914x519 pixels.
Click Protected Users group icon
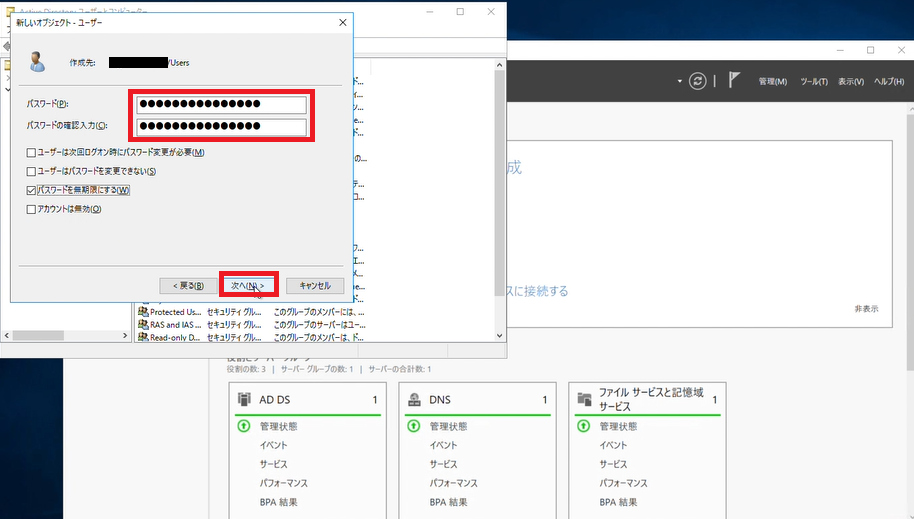pyautogui.click(x=143, y=312)
